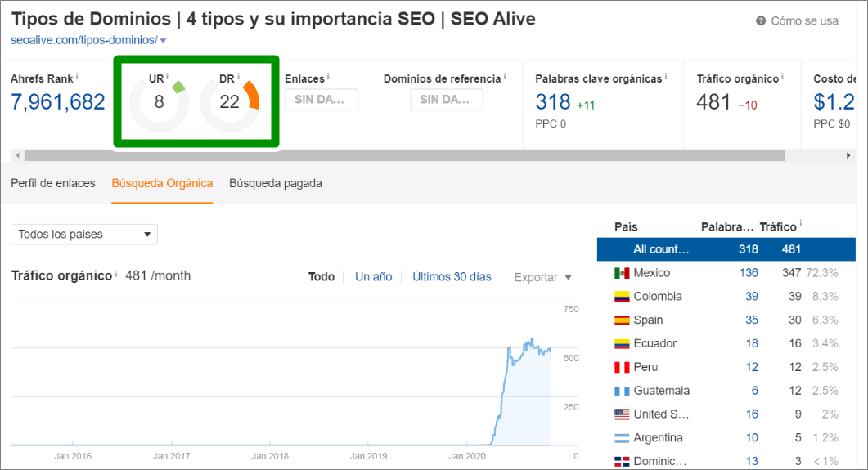This screenshot has height=470, width=868.
Task: Expand the Exportar dropdown menu
Action: (x=542, y=277)
